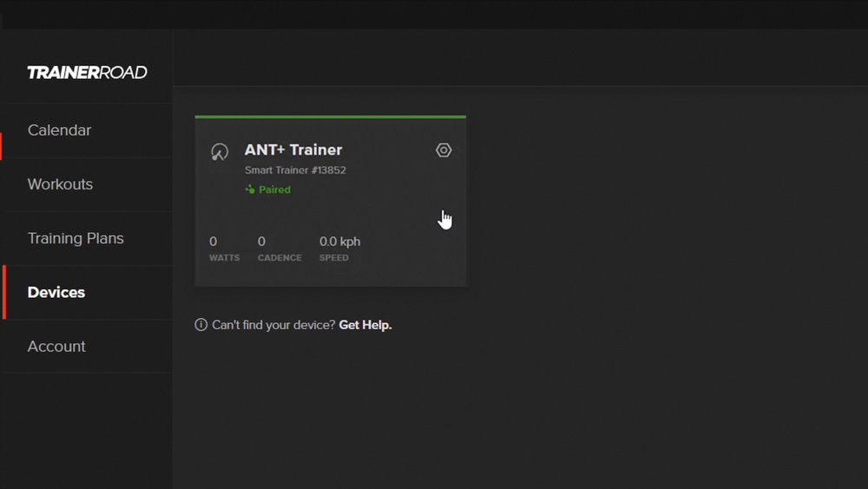Screen dimensions: 868x489
Task: Select the ANT+ Trainer device name
Action: point(293,150)
